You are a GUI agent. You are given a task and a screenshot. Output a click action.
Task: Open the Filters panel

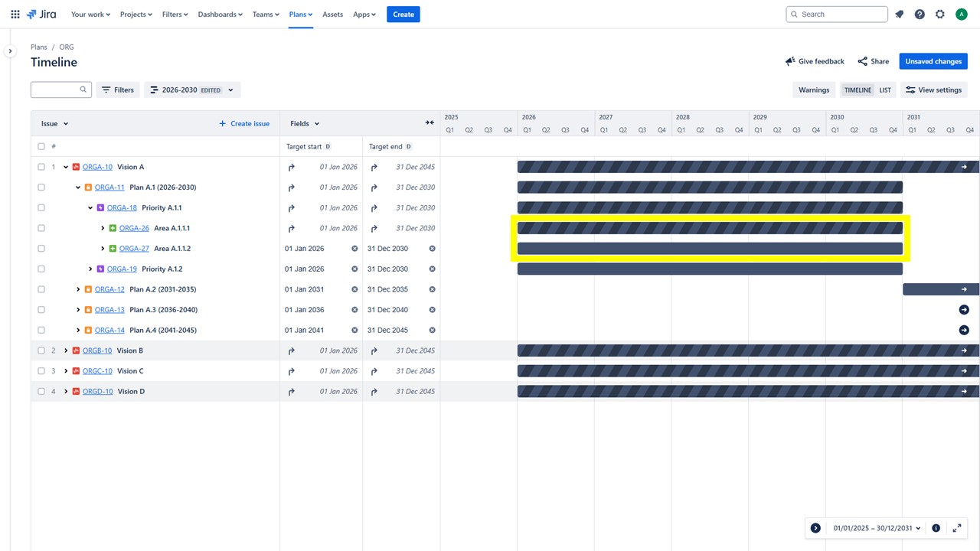click(118, 90)
